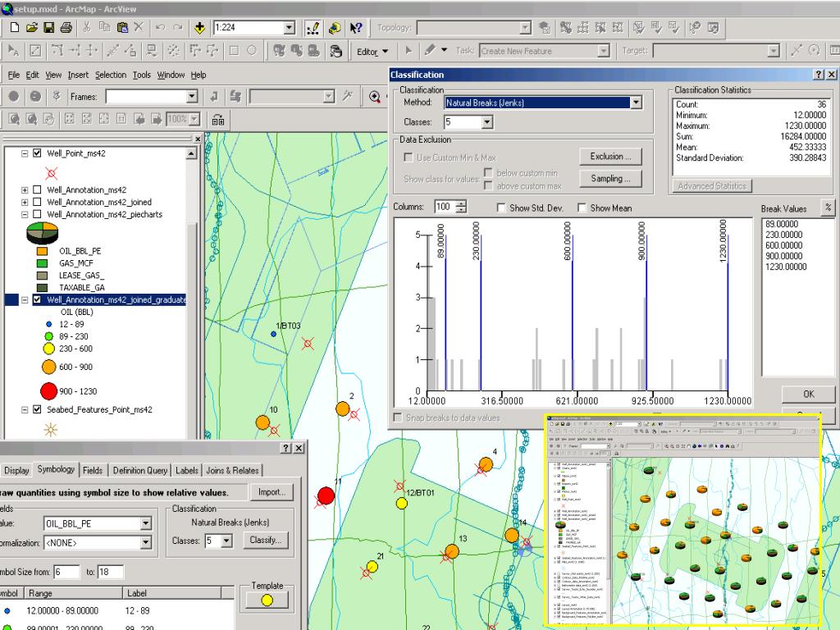Screen dimensions: 840x630
Task: Check the Well_Annotation_ms42_piecharts layer box
Action: pyautogui.click(x=37, y=214)
